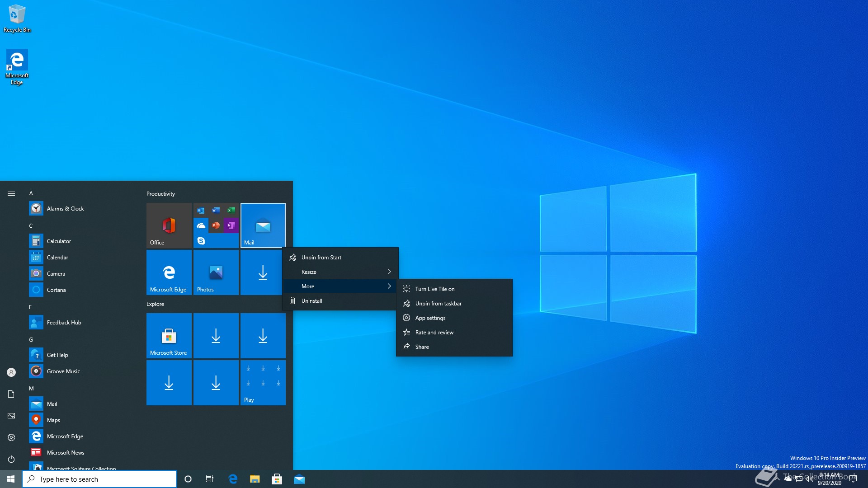Open Microsoft Store from taskbar
Image resolution: width=868 pixels, height=488 pixels.
click(277, 479)
